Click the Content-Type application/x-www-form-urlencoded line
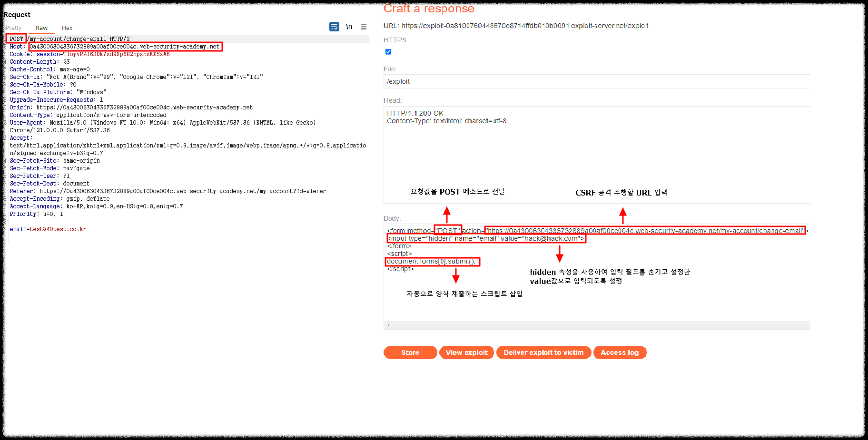The image size is (868, 440). [88, 115]
